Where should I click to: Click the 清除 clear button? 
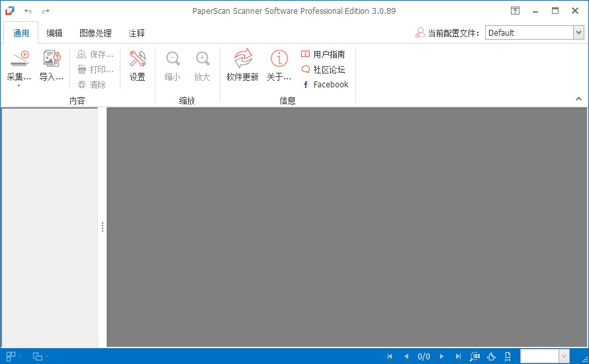91,85
